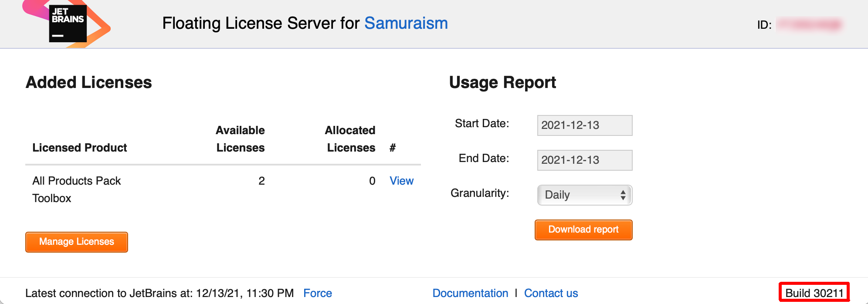Screen dimensions: 868x304
Task: Click the Allocated Licenses value 0
Action: (372, 181)
